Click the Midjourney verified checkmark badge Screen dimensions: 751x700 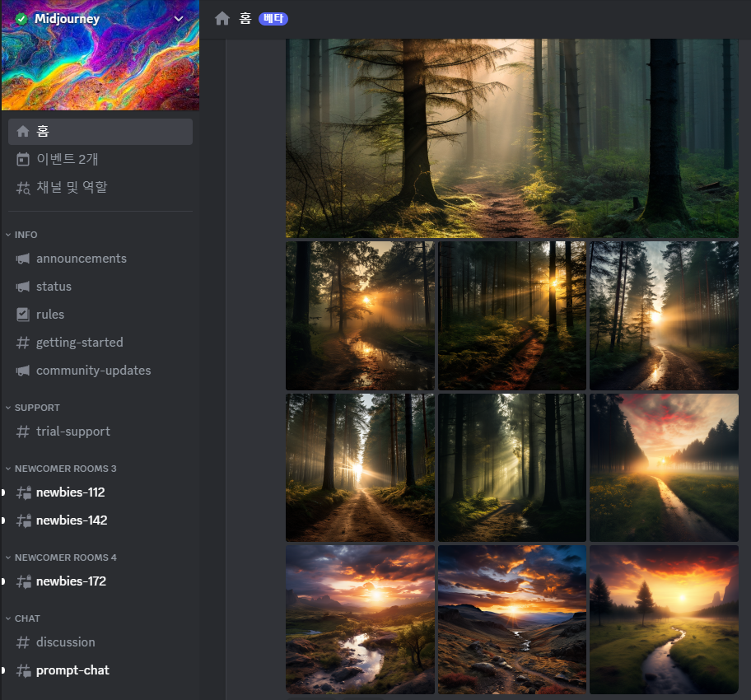(x=21, y=19)
